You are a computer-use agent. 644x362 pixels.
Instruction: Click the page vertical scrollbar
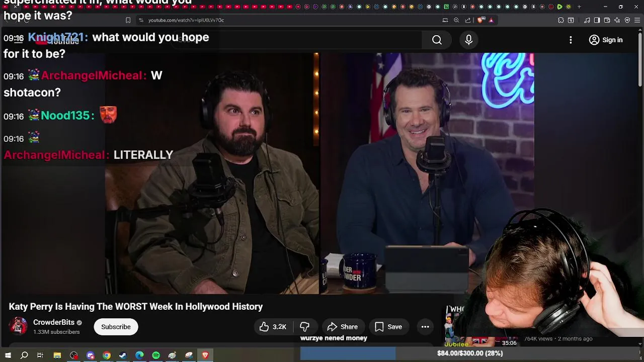[640, 60]
